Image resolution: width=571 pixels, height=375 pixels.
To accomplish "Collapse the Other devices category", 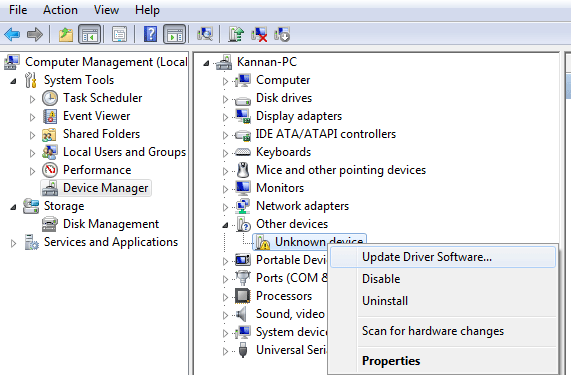I will click(225, 225).
